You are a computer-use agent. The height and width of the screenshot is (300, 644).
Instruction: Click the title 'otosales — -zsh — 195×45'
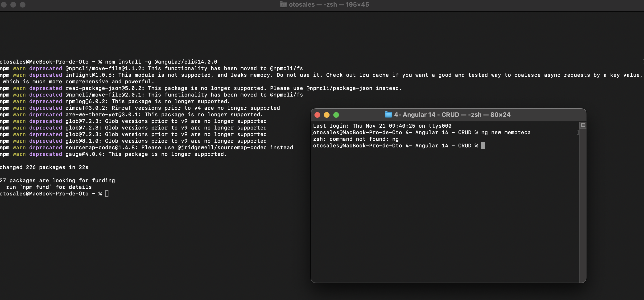tap(329, 4)
